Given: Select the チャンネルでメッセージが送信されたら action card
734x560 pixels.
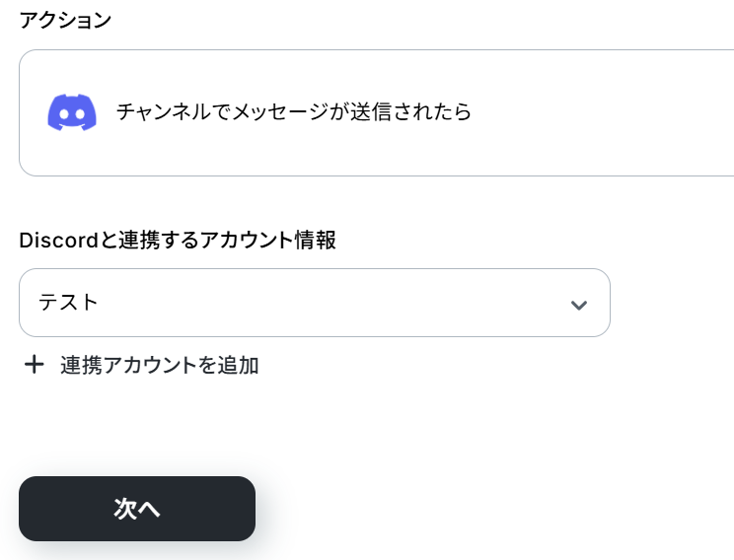Looking at the screenshot, I should (376, 112).
